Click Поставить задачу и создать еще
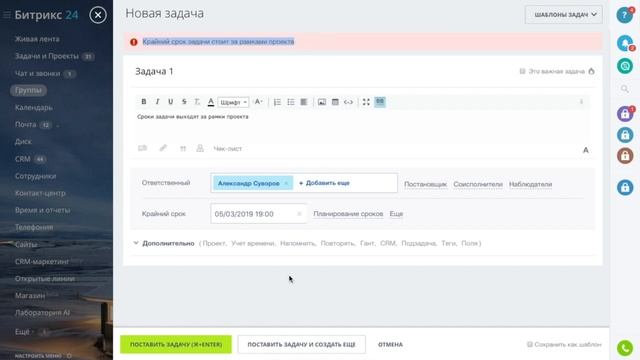Screen dimensions: 640x360 [x=302, y=344]
